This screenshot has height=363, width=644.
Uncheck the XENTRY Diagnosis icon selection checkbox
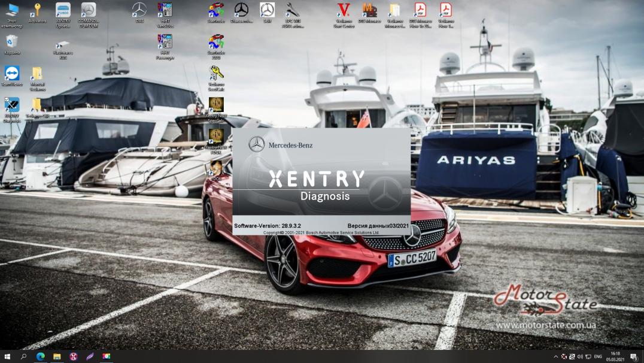[x=7, y=100]
